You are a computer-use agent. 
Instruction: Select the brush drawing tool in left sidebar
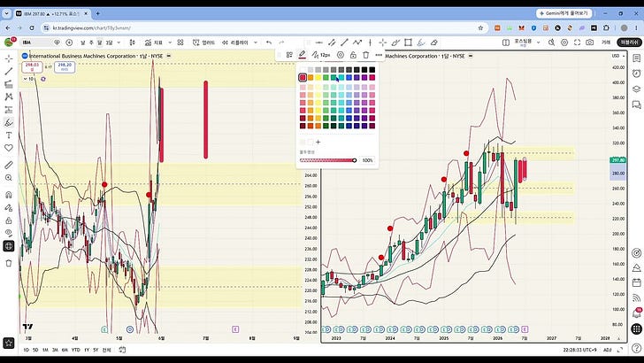9,122
